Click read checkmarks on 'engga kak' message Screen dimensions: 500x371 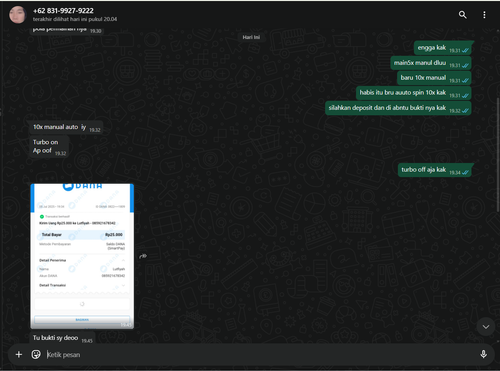tap(465, 51)
